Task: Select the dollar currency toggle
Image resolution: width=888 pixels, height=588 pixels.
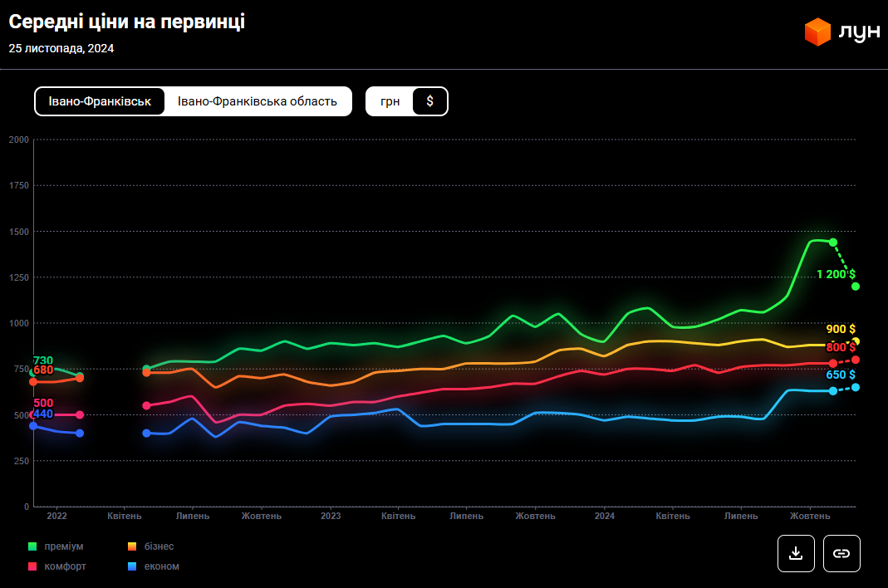Action: coord(429,101)
